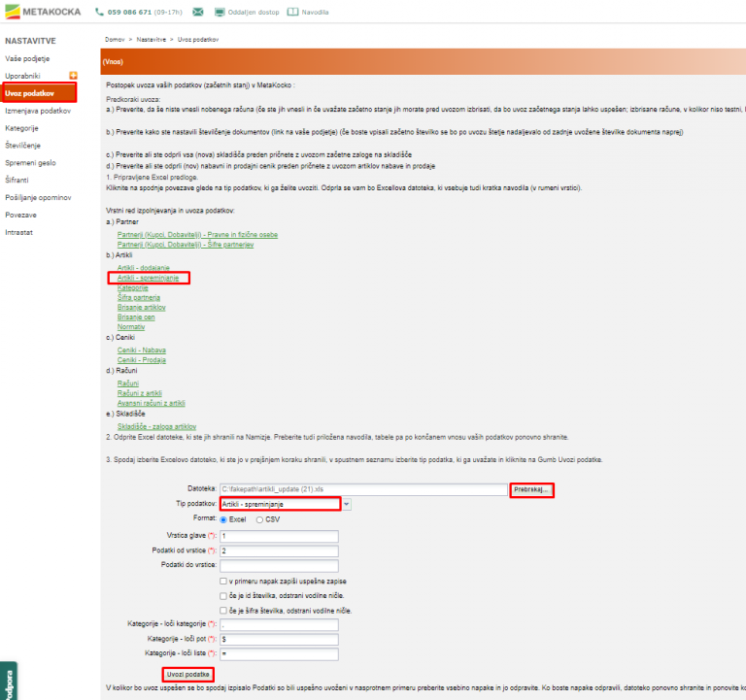The height and width of the screenshot is (700, 746).
Task: Open Izmenjava podatkov in the sidebar
Action: pyautogui.click(x=38, y=111)
